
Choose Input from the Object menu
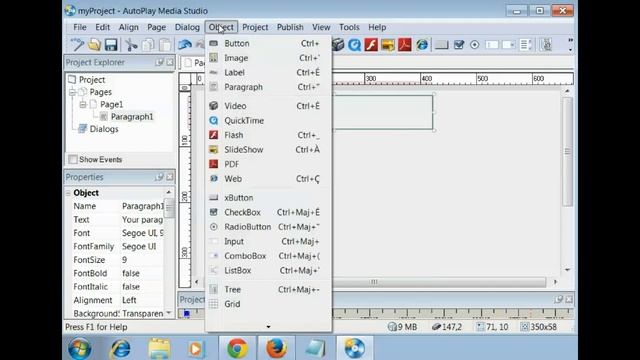coord(269,242)
